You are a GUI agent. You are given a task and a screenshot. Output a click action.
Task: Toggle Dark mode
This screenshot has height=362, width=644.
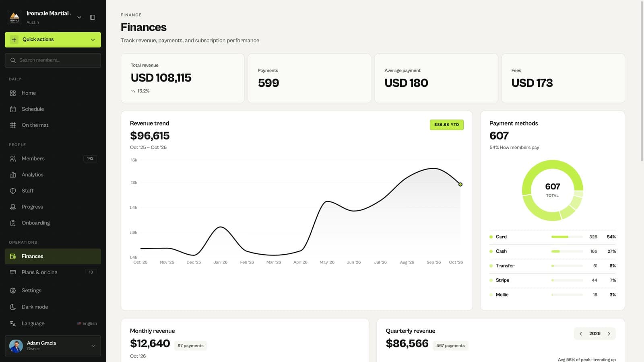(53, 307)
